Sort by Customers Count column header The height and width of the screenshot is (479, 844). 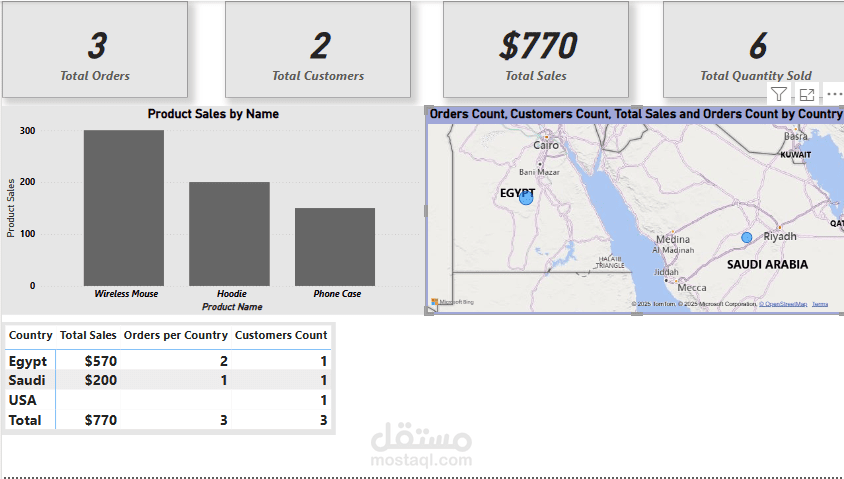pos(281,335)
